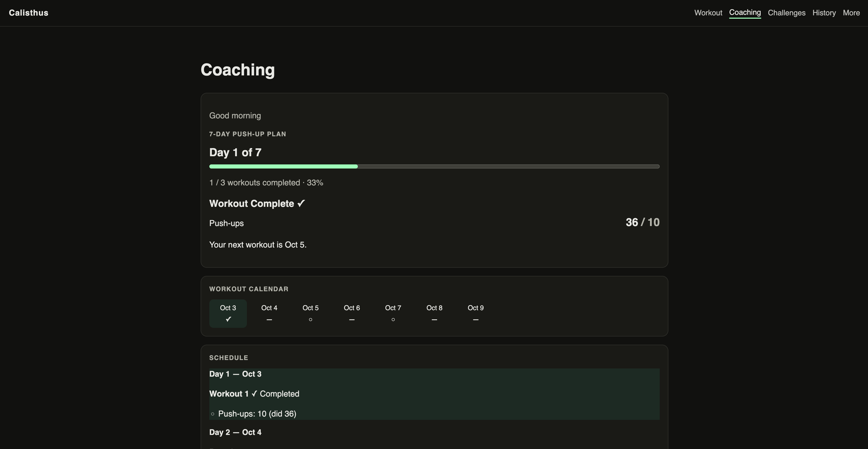
Task: Click 'Push-ups: 10 (did 36)' list item
Action: point(257,414)
